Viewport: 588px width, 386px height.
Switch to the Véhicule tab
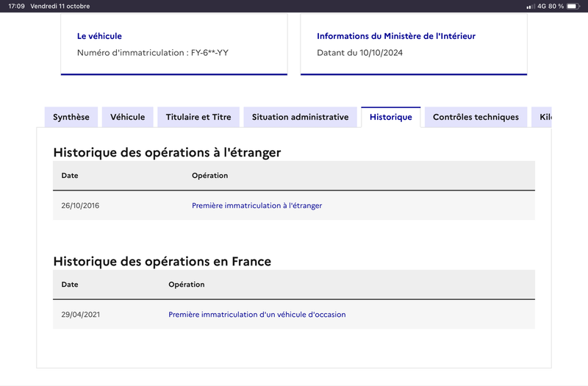click(127, 117)
